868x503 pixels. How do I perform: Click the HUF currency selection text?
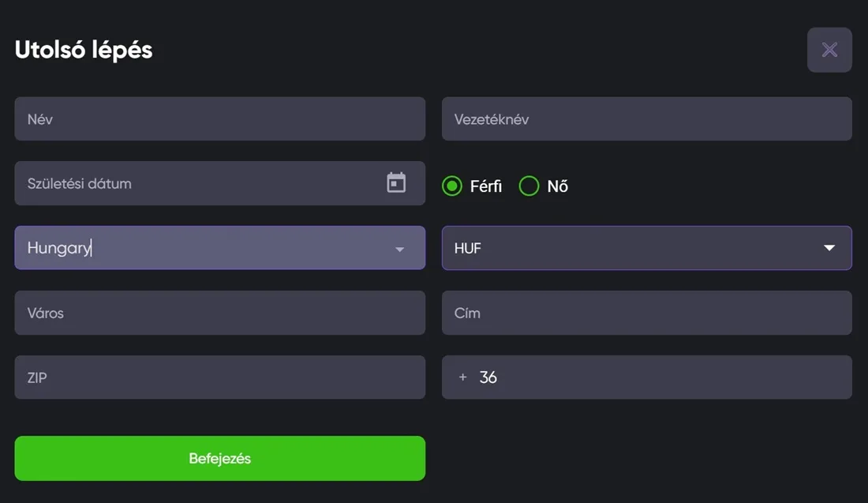(468, 248)
